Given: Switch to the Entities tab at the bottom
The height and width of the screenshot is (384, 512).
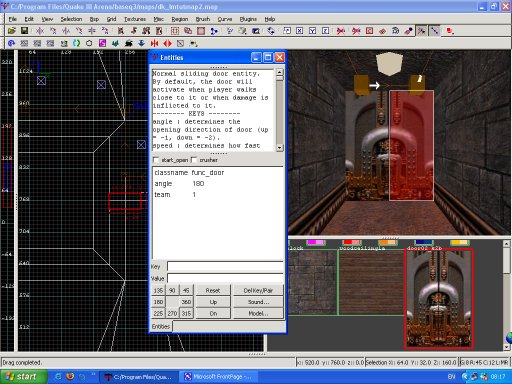Looking at the screenshot, I should click(161, 326).
